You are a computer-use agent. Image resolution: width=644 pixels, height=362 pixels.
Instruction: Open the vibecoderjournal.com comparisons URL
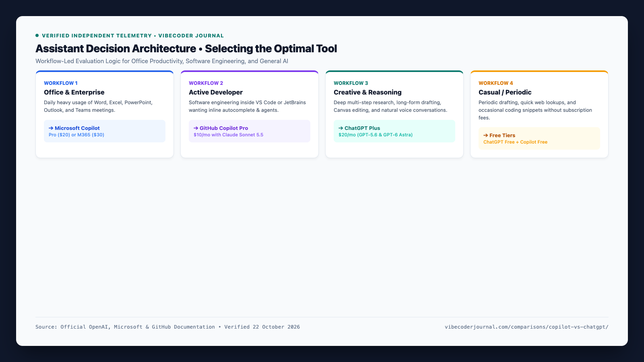(526, 327)
